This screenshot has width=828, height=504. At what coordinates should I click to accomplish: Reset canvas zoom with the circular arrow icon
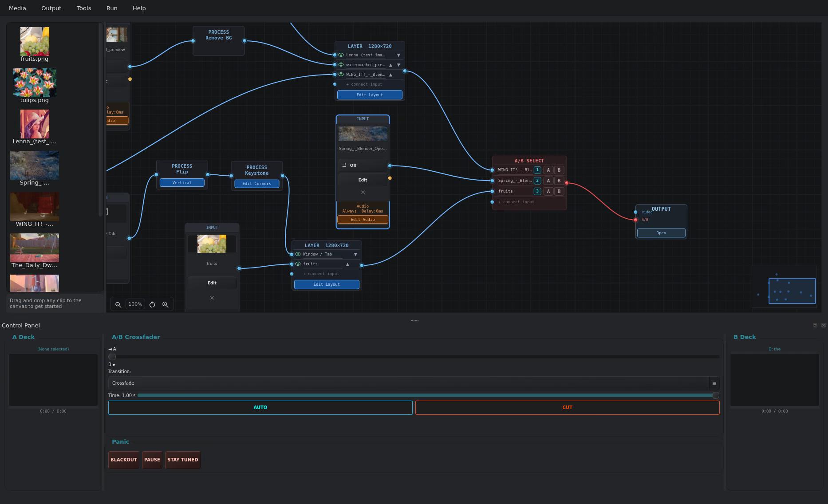pos(152,304)
